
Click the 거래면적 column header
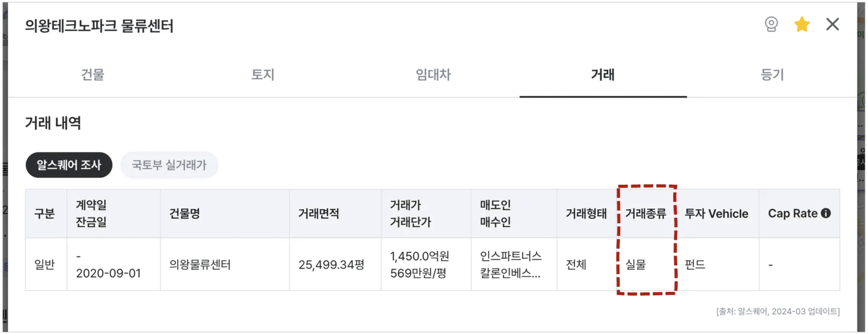coord(319,214)
